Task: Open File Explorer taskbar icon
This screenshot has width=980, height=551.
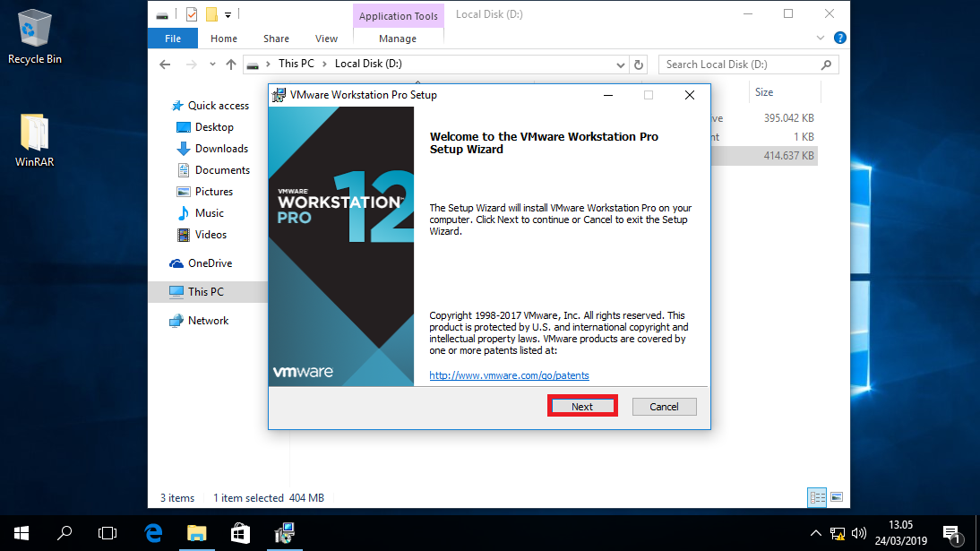Action: point(197,533)
